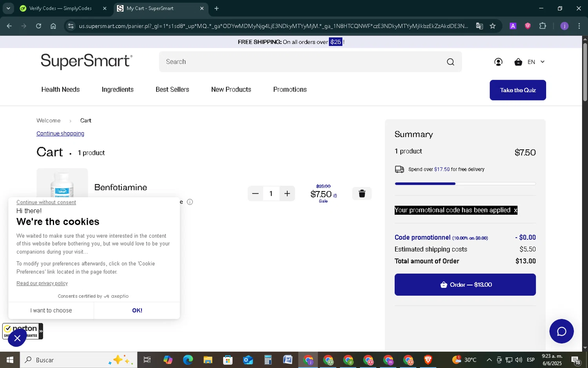Click the browser home icon
588x368 pixels.
[x=53, y=26]
